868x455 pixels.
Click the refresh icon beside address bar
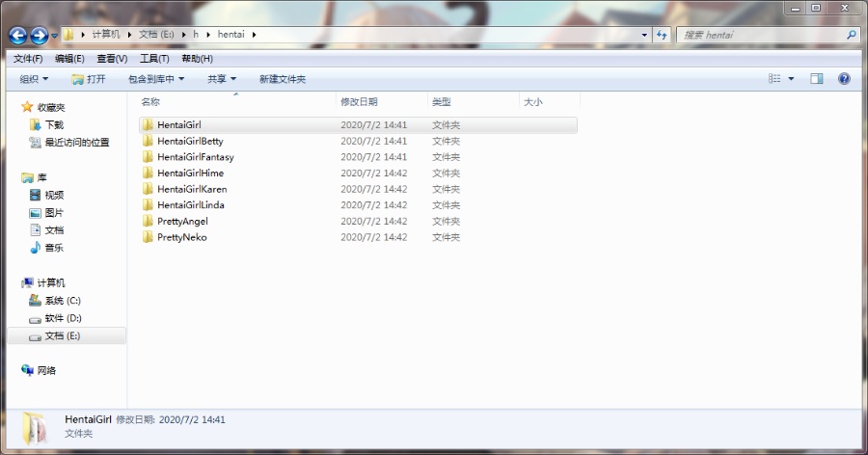point(662,35)
